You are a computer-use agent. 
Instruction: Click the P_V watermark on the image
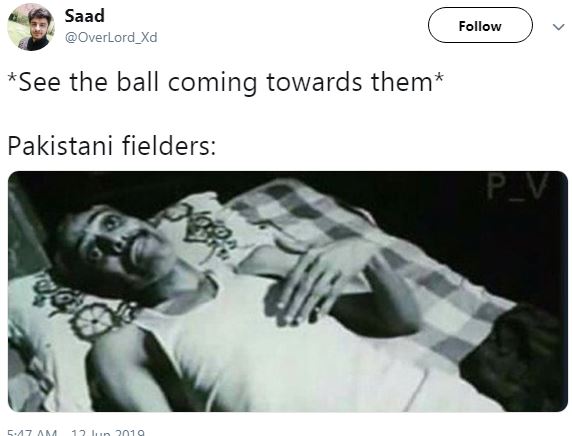(x=518, y=186)
